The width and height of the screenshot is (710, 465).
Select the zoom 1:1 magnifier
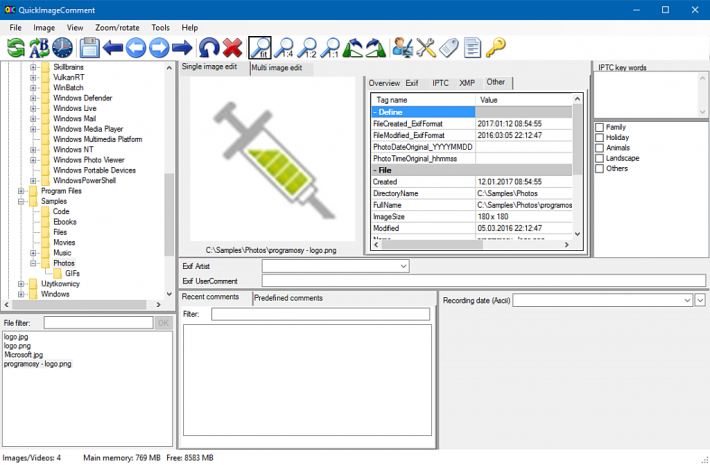click(331, 48)
